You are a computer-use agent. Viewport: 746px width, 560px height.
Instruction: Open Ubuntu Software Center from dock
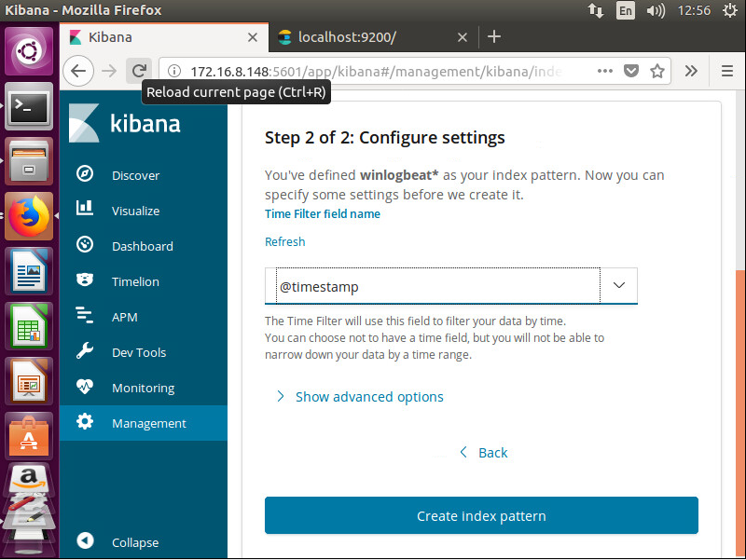click(29, 436)
